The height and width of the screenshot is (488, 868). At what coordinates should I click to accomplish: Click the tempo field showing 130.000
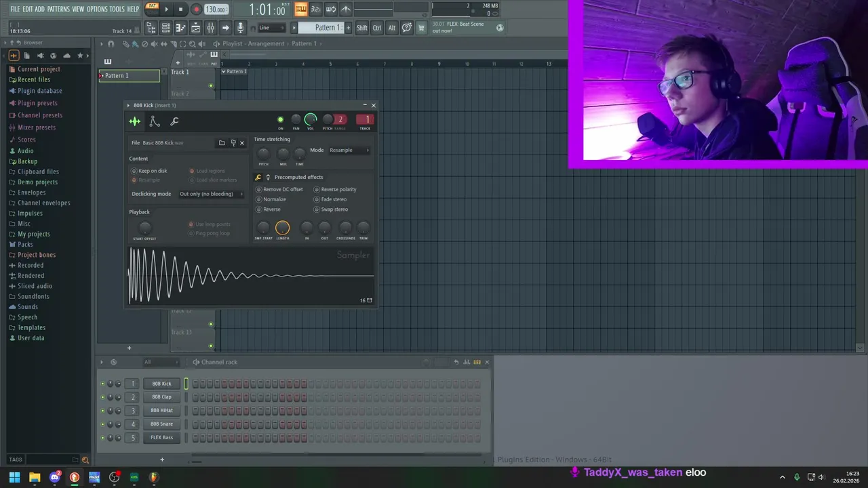(x=216, y=9)
